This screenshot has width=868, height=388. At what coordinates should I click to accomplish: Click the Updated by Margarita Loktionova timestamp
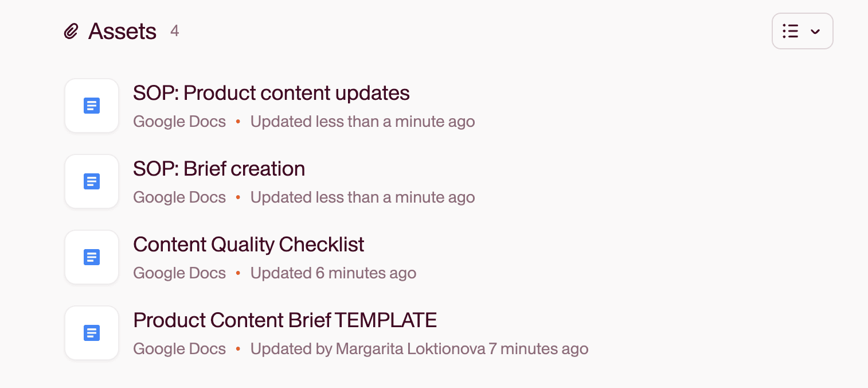419,349
